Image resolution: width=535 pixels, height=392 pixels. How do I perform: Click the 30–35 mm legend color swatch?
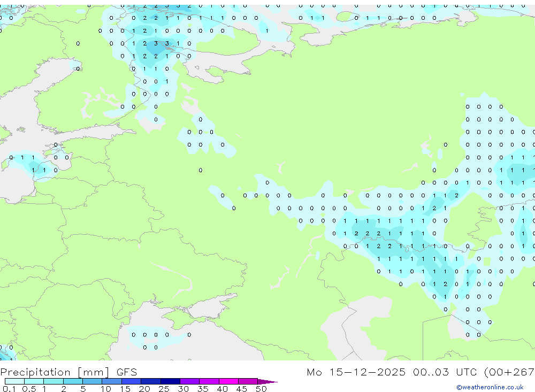point(190,381)
